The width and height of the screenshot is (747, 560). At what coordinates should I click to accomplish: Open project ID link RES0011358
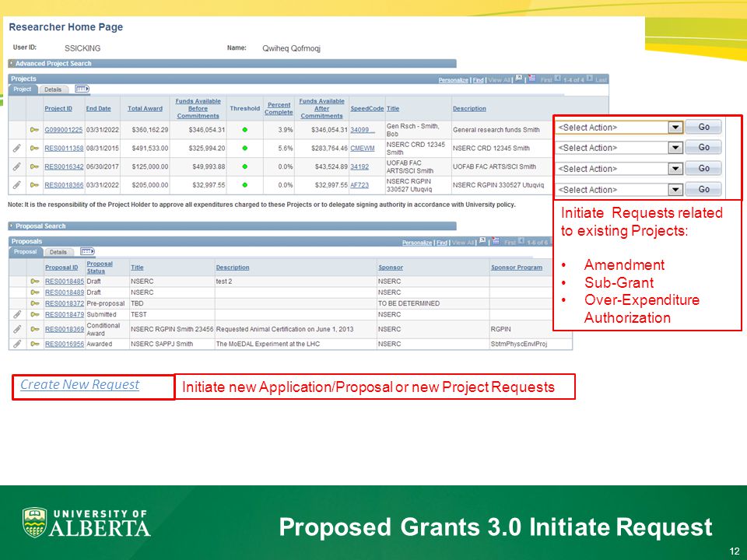(64, 148)
